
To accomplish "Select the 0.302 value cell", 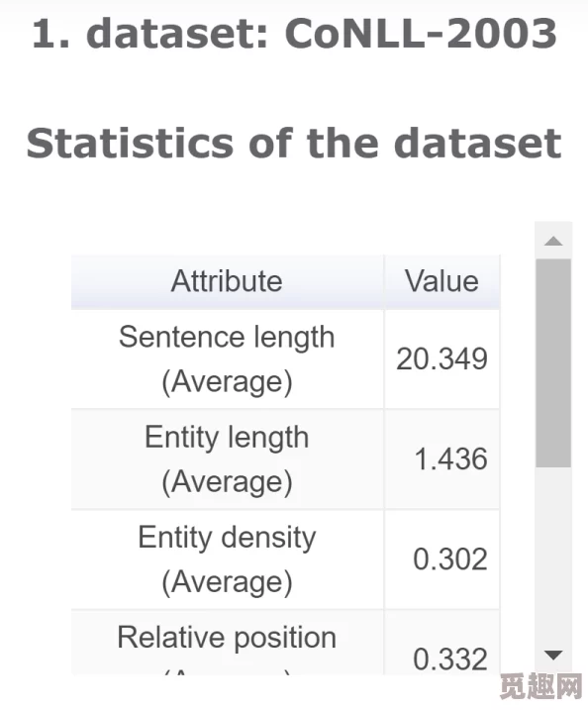I will [442, 559].
